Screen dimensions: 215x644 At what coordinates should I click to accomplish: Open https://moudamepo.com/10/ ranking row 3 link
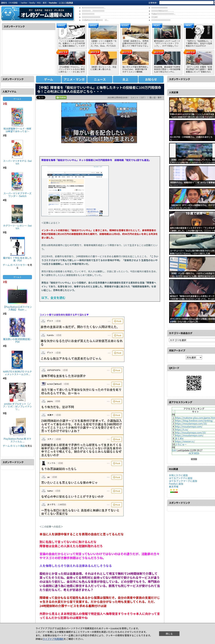(x=191, y=423)
